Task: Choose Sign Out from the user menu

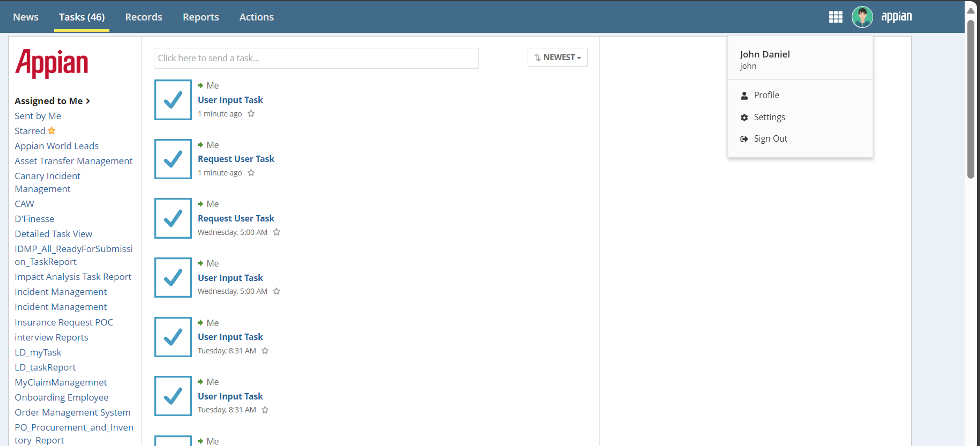Action: coord(770,139)
